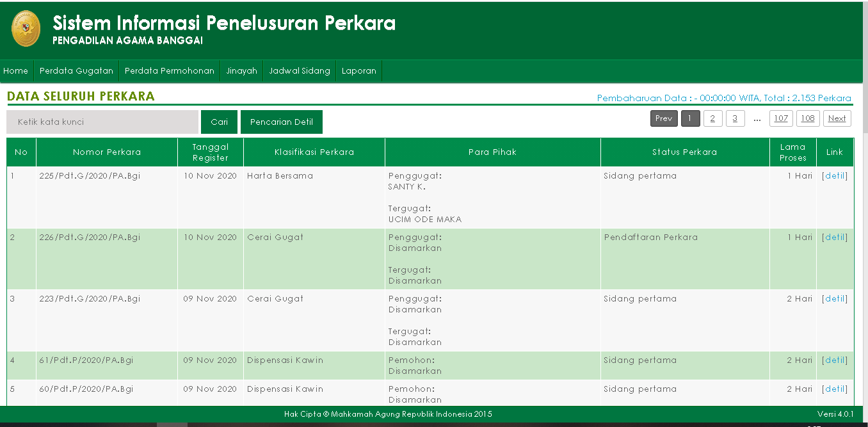Select case number 61/Pdt.P/2020/PA.Bgi
Image resolution: width=868 pixels, height=427 pixels.
tap(86, 360)
